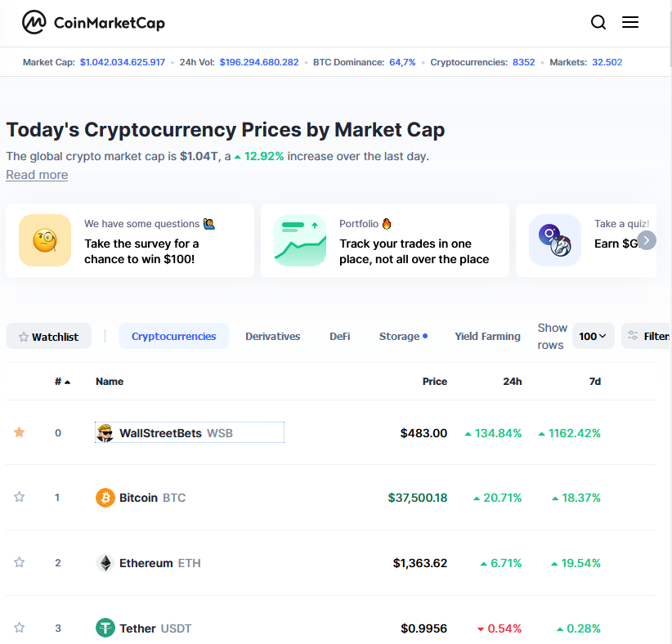Open the hamburger menu
The width and height of the screenshot is (672, 644).
pos(630,23)
